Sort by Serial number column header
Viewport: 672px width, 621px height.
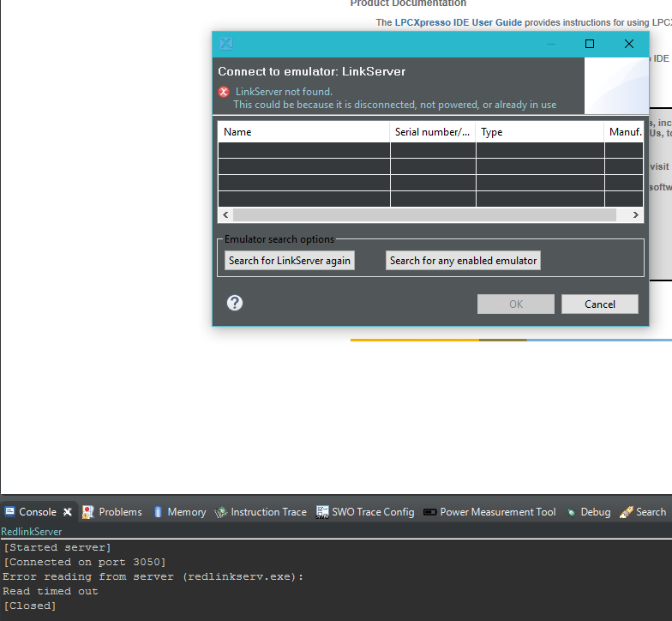coord(433,132)
